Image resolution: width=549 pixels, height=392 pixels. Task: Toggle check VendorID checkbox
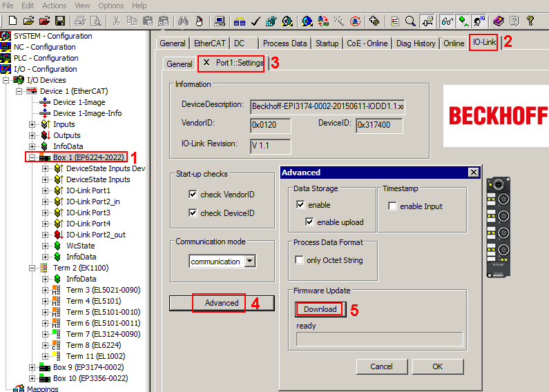click(193, 194)
